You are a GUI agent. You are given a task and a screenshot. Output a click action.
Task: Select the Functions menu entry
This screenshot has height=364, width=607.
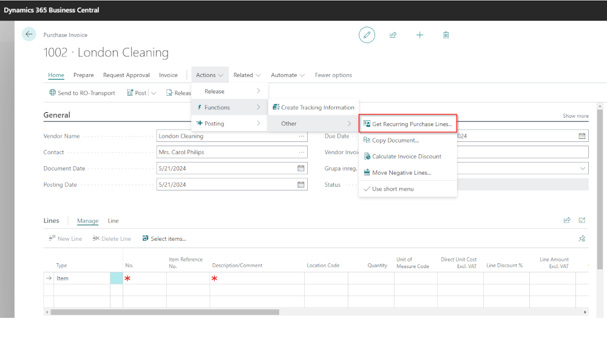point(229,107)
